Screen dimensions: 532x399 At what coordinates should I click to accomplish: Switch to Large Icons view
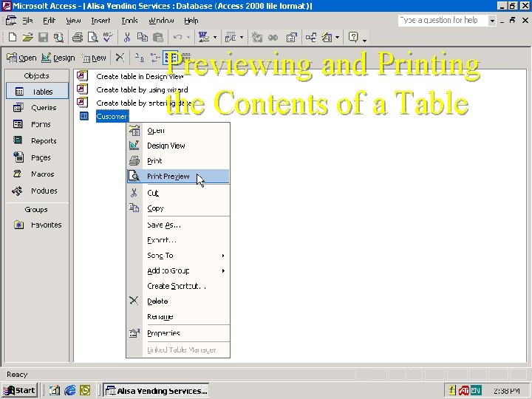139,58
